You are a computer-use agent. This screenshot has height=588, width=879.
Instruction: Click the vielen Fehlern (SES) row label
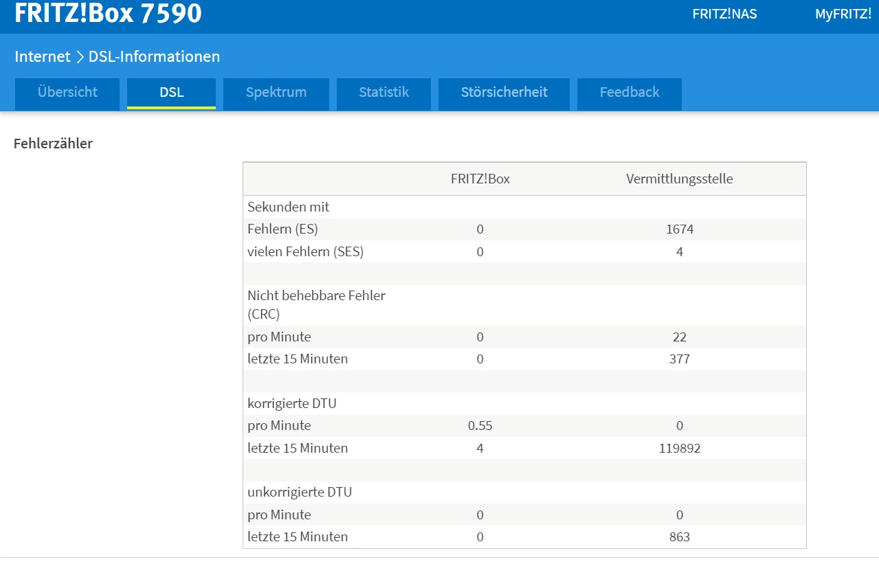pos(305,251)
